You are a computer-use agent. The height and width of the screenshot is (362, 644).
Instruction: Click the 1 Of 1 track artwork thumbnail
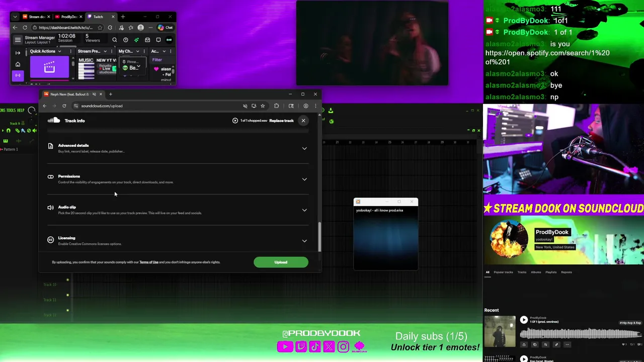pyautogui.click(x=500, y=331)
